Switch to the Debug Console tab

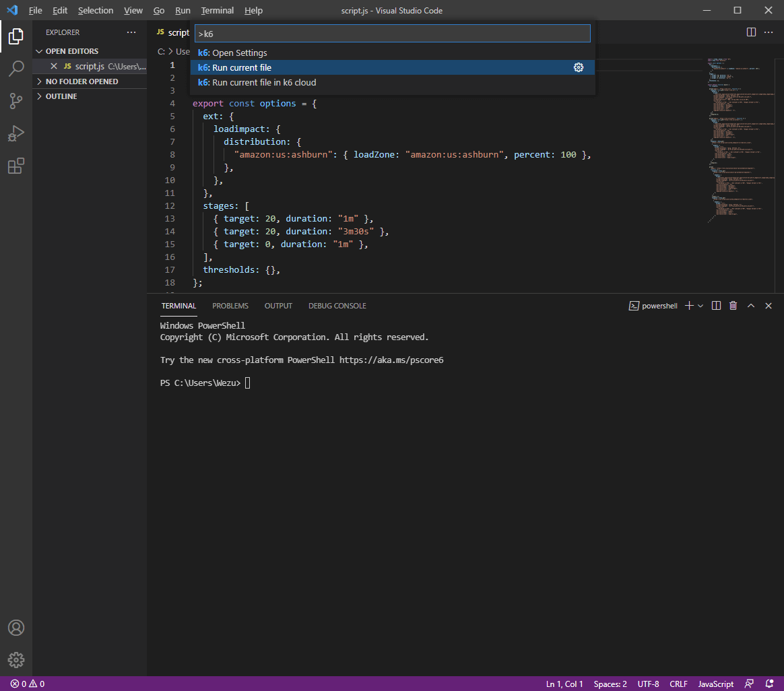point(337,306)
